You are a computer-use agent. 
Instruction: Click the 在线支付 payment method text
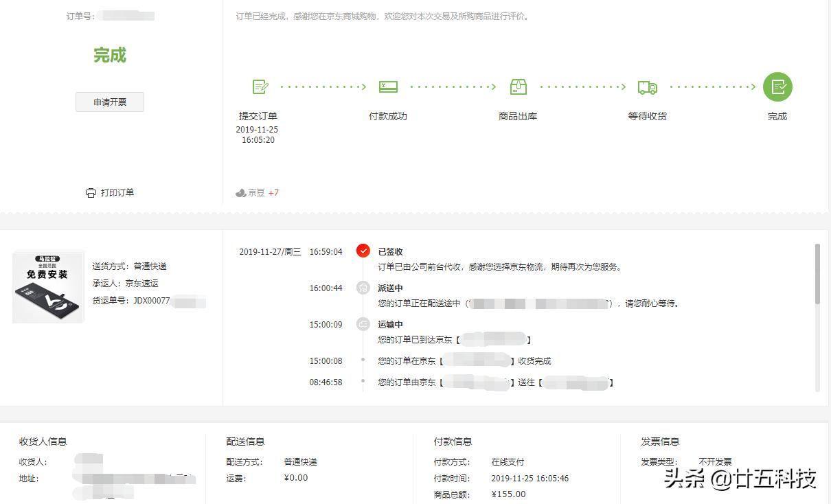508,461
